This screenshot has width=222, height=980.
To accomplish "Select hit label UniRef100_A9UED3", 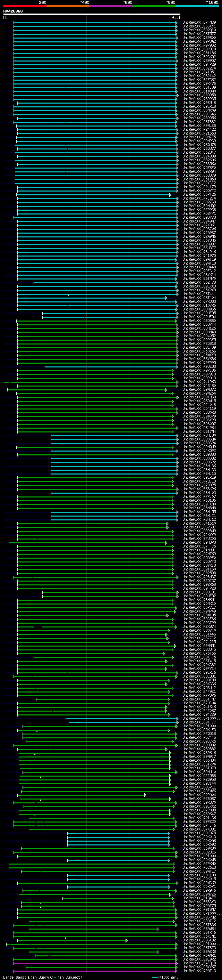I will (199, 367).
